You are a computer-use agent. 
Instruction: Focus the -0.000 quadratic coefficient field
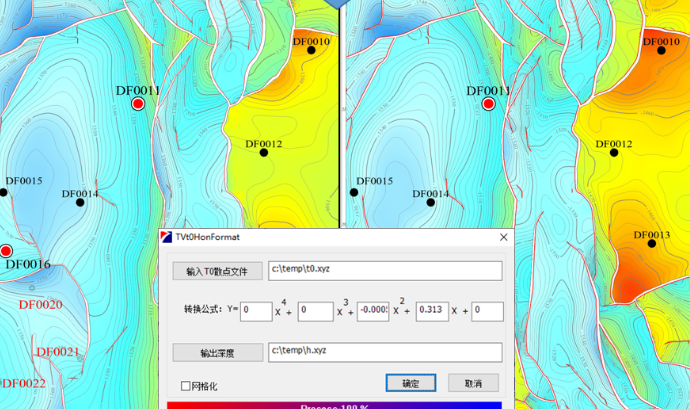click(372, 311)
